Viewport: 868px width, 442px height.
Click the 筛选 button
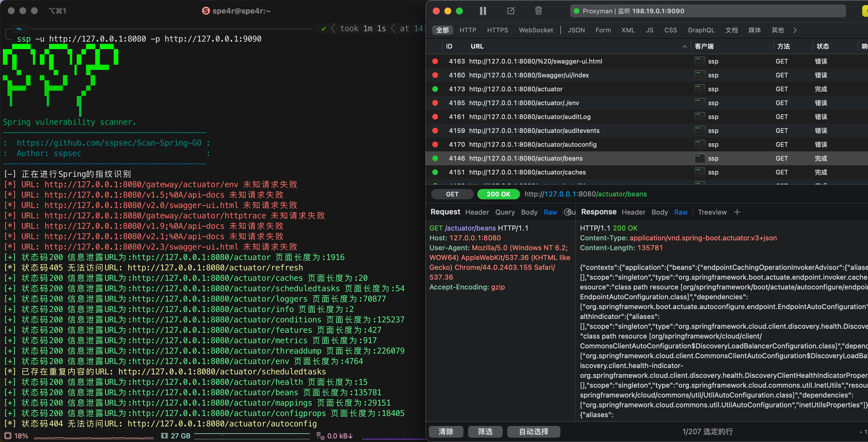485,432
